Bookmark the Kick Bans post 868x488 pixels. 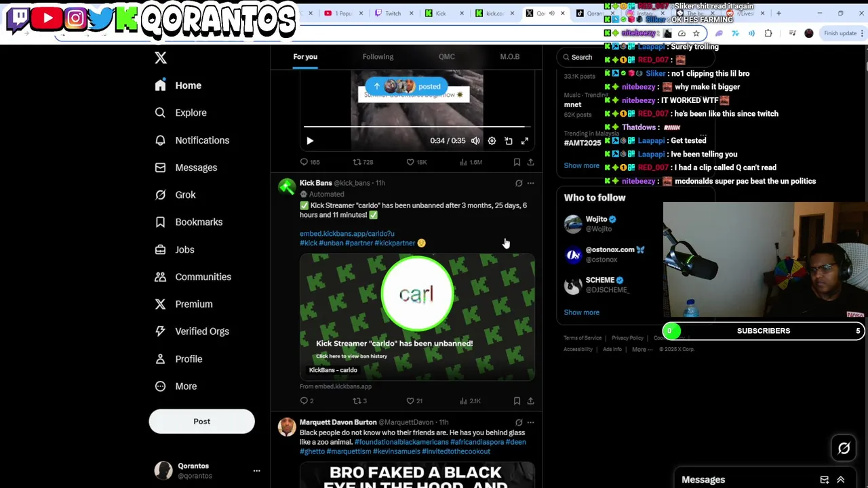pos(517,401)
